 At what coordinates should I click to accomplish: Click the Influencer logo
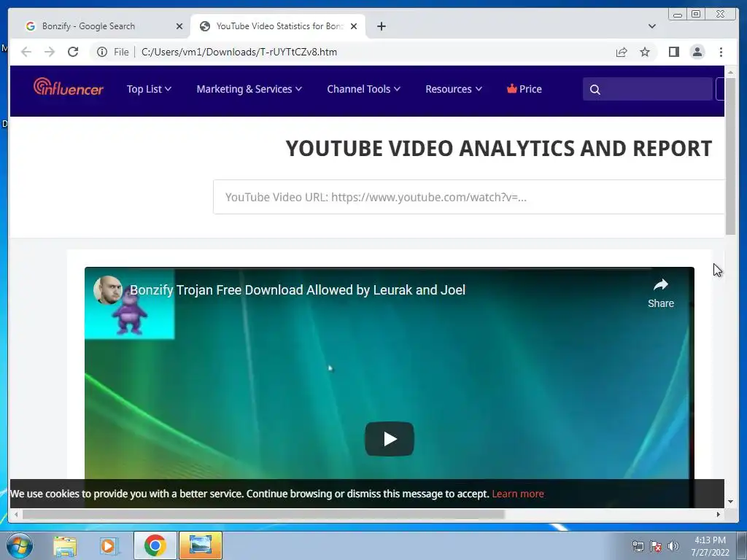[68, 87]
